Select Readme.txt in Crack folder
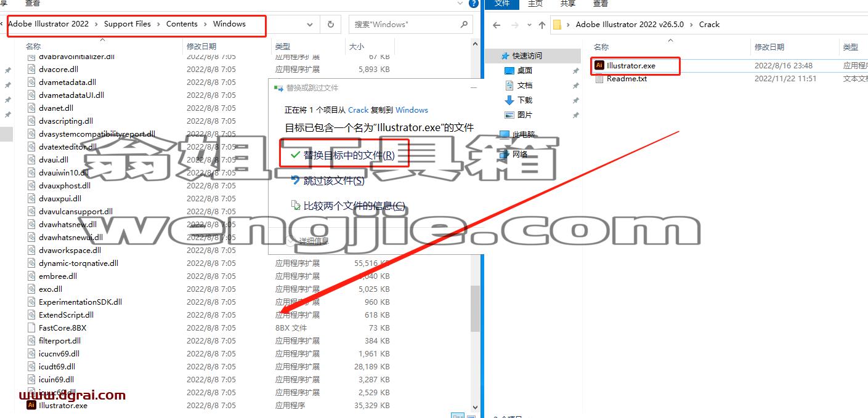The image size is (868, 418). [x=627, y=79]
